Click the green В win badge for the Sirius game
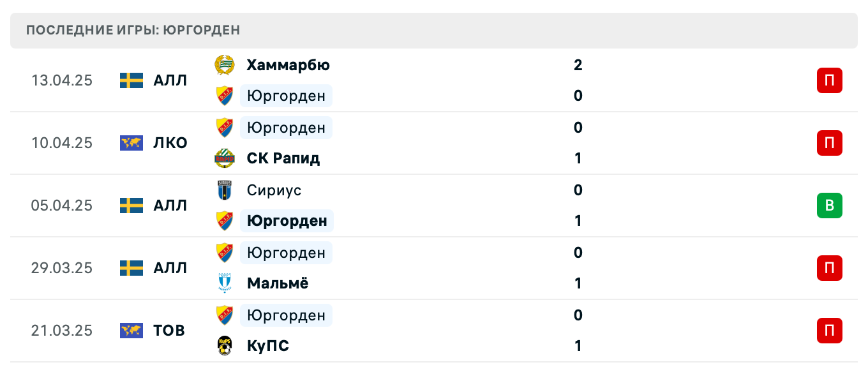This screenshot has height=374, width=868. click(x=829, y=206)
